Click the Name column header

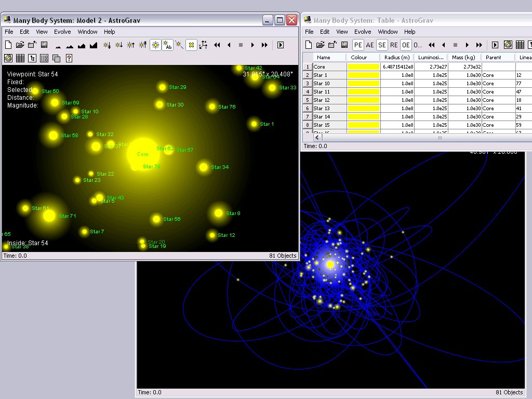tap(324, 57)
